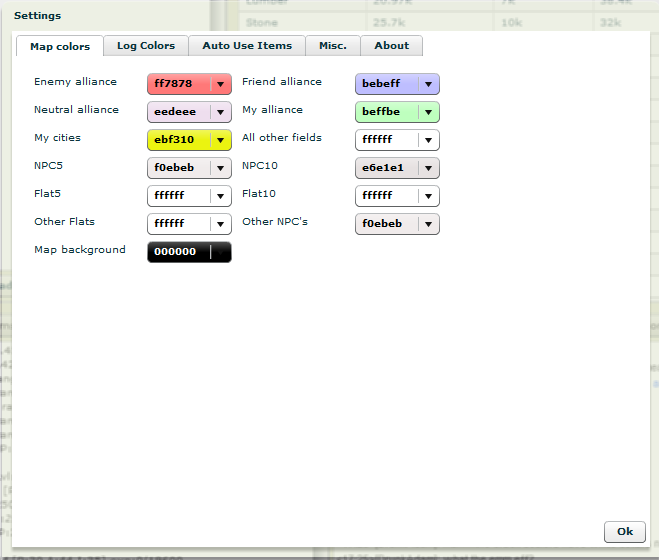Go to the Misc. tab
The width and height of the screenshot is (659, 560).
tap(333, 46)
